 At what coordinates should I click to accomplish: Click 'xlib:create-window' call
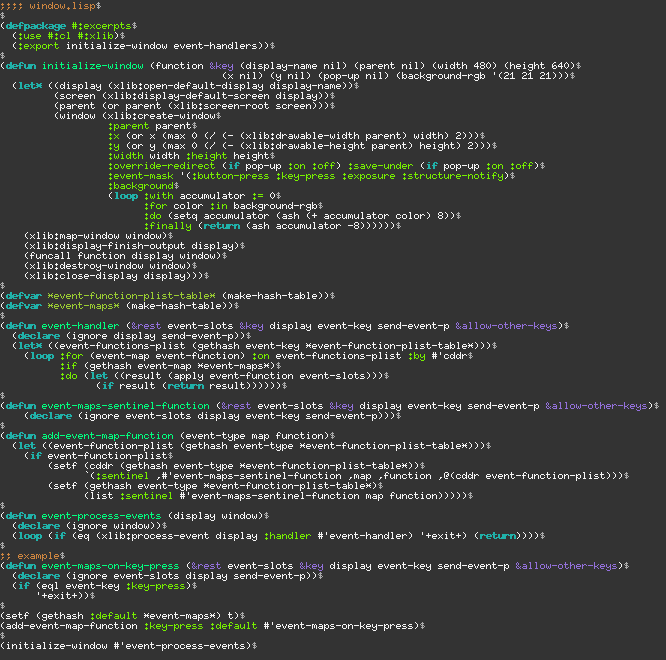pos(162,116)
